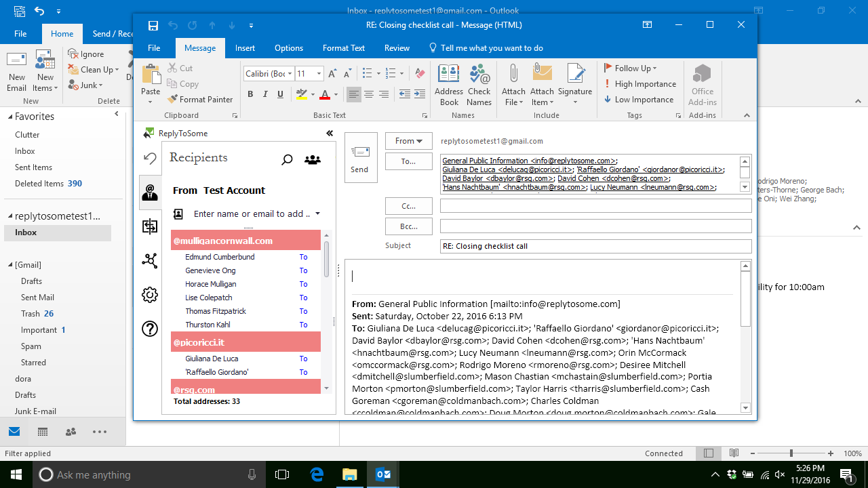Mark message as High Importance

[x=639, y=84]
